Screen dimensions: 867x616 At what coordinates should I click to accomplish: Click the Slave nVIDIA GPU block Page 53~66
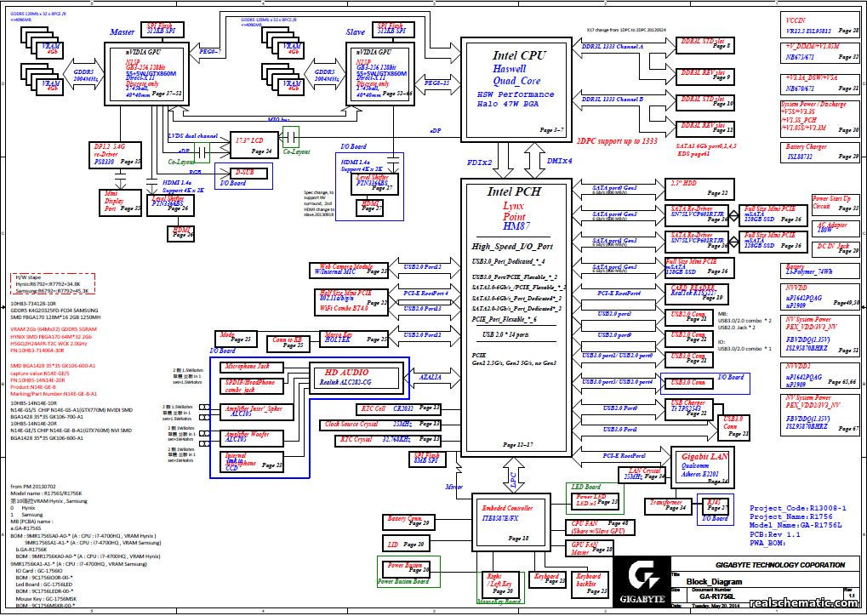[381, 72]
